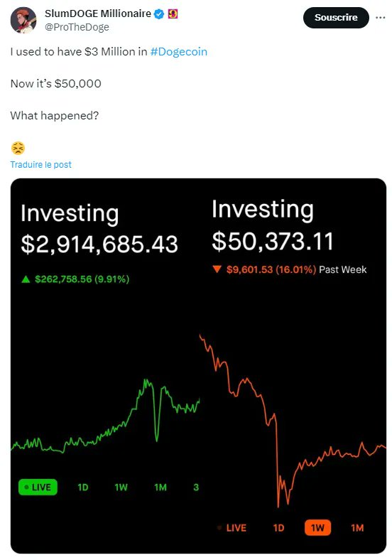Open the @ProTheDoge handle
The height and width of the screenshot is (560, 392).
77,27
